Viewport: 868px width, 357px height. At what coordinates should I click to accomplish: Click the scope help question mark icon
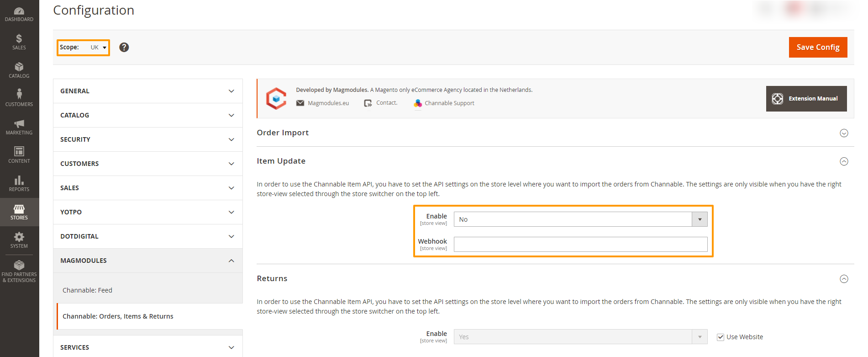(x=124, y=47)
